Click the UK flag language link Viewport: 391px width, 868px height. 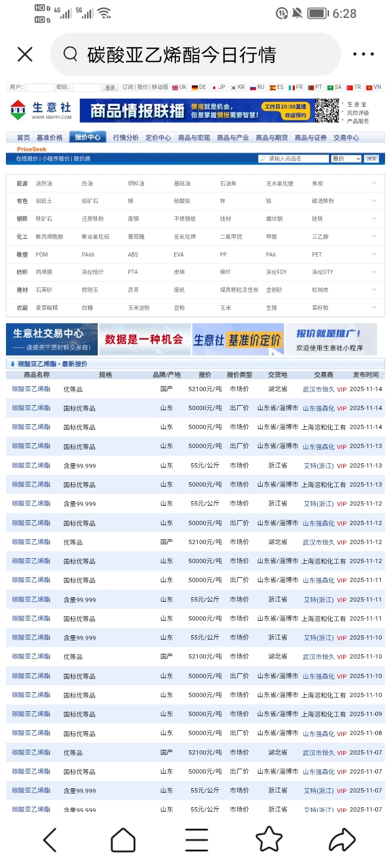click(x=179, y=87)
